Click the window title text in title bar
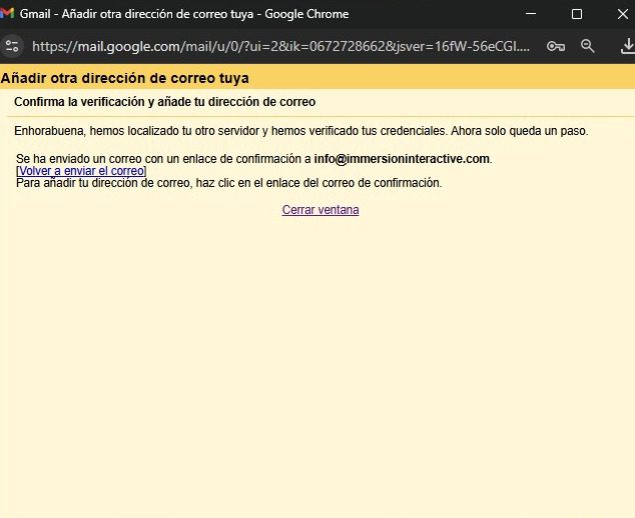The width and height of the screenshot is (635, 518). (x=184, y=14)
